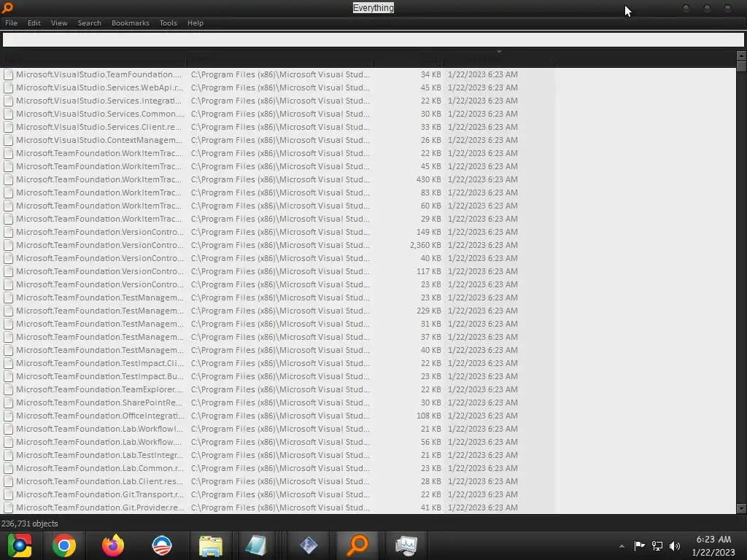The height and width of the screenshot is (560, 747).
Task: Select the Microsoft.TeamFoundation.Lab.WorkflowI... file name
Action: tap(99, 429)
